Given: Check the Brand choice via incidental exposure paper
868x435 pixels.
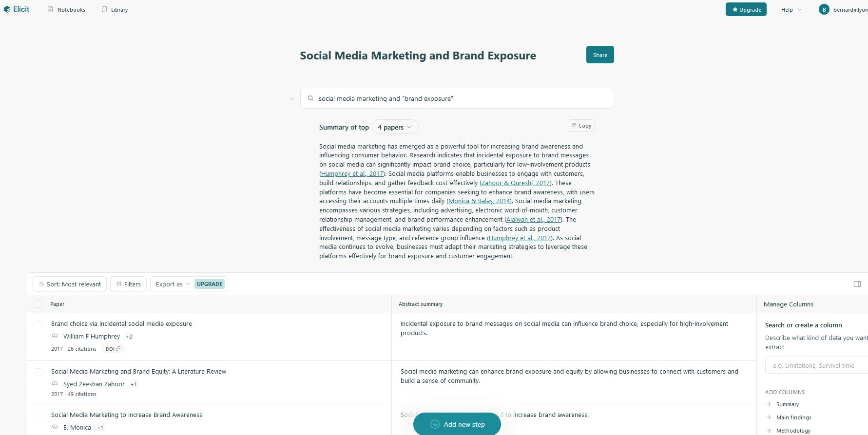Looking at the screenshot, I should pos(39,324).
